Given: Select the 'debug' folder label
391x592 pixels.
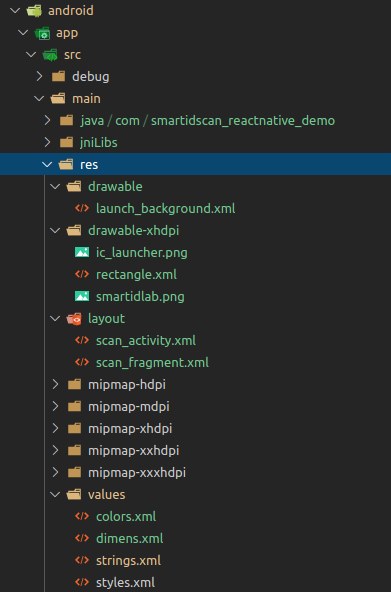Looking at the screenshot, I should click(x=91, y=77).
